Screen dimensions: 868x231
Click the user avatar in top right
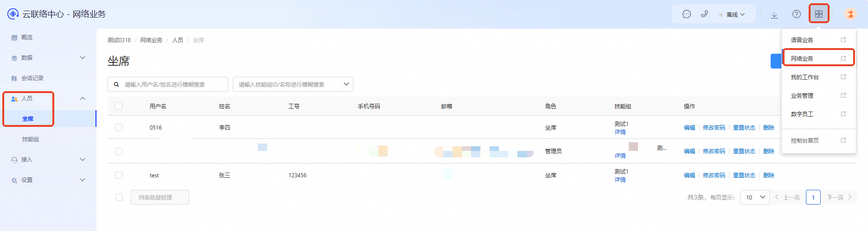click(850, 14)
